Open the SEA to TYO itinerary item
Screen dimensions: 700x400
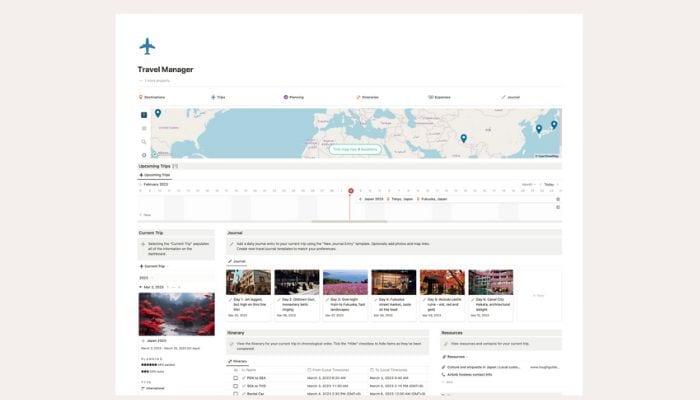pyautogui.click(x=256, y=386)
